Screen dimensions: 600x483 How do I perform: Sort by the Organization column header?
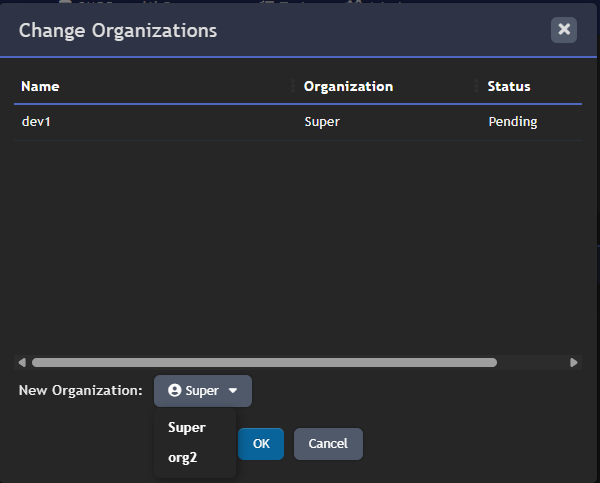coord(348,86)
